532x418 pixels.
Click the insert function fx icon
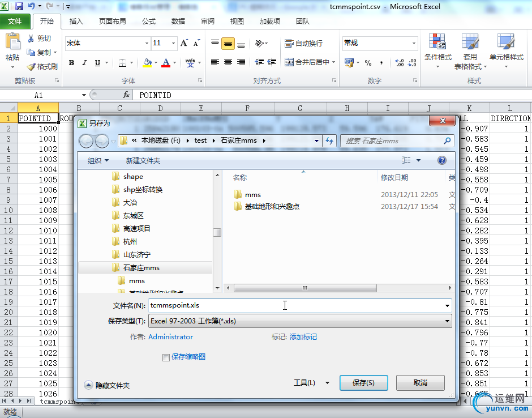coord(126,95)
